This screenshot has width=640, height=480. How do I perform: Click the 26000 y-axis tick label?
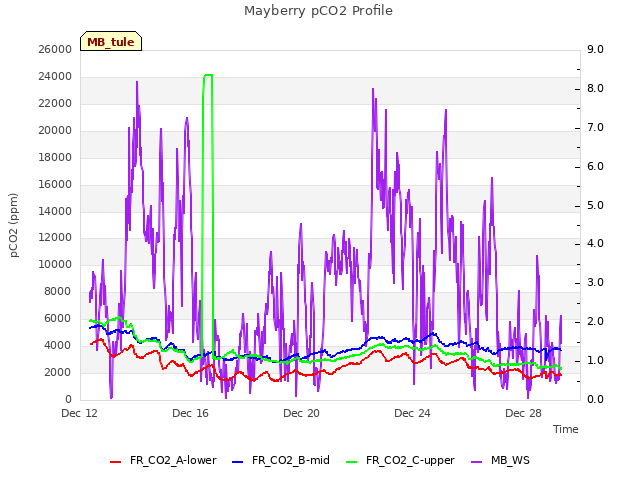point(55,49)
